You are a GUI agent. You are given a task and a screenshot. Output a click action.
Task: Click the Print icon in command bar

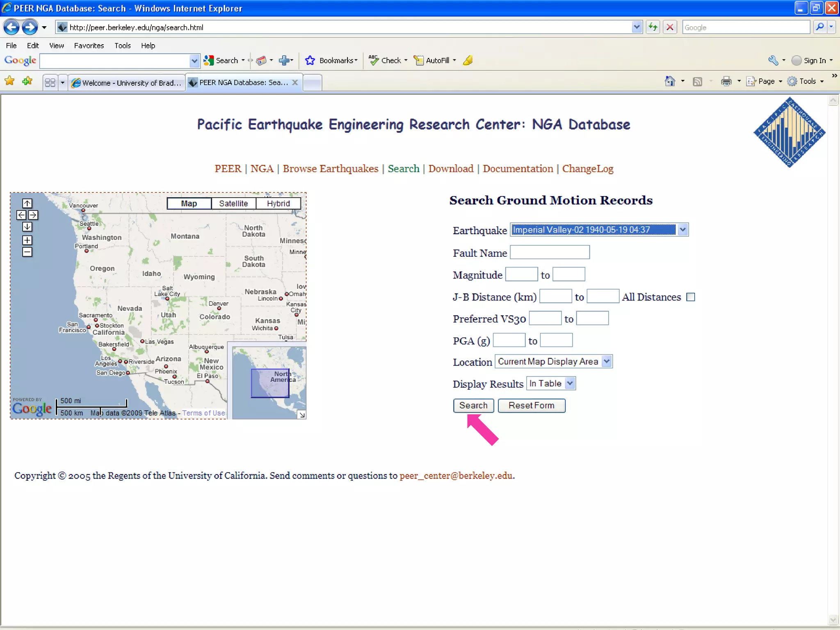[x=726, y=81]
